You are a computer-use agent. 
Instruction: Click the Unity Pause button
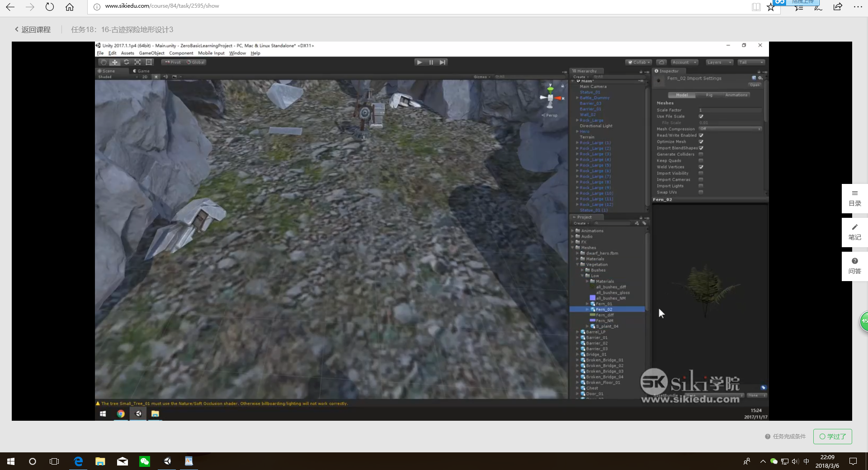point(431,62)
